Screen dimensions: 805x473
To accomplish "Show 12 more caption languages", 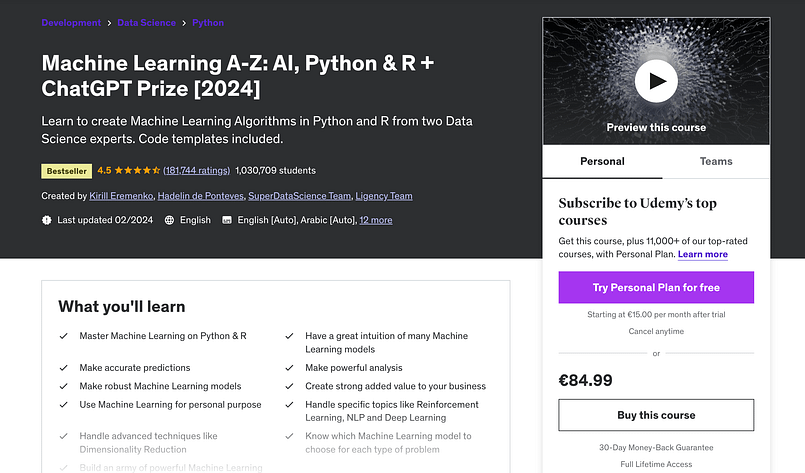I will click(376, 220).
